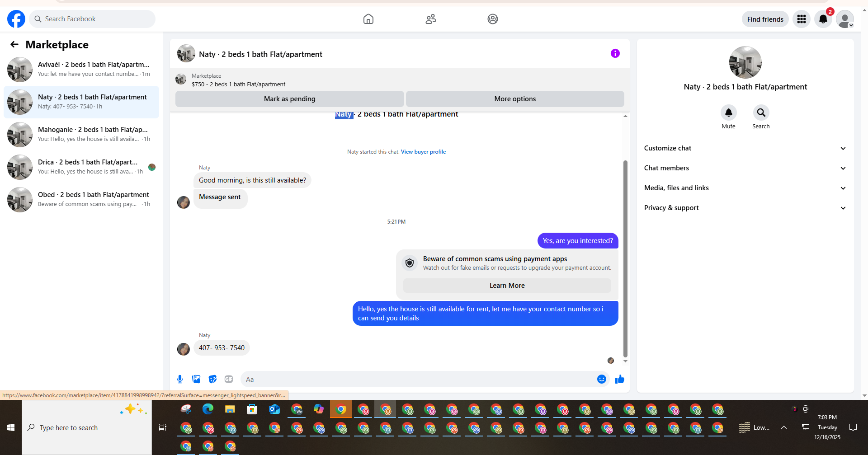
Task: Click the shield icon on the scam warning
Action: point(410,263)
